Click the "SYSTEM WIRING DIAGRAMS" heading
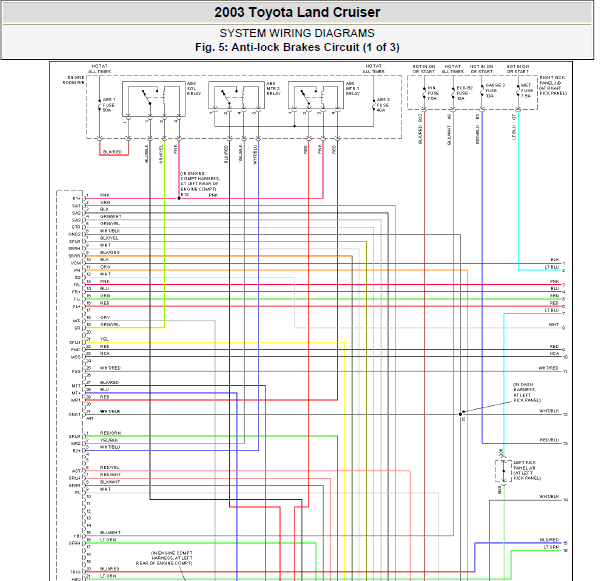The width and height of the screenshot is (602, 581). coord(297,33)
